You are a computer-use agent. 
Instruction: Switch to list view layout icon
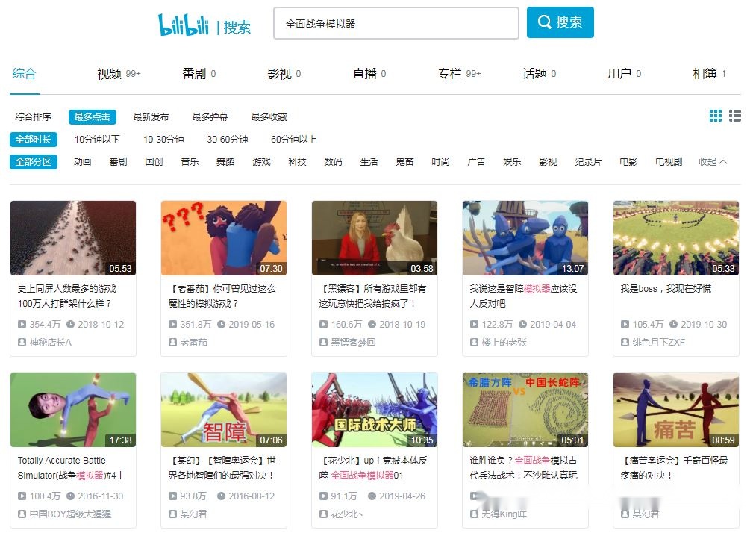[735, 116]
